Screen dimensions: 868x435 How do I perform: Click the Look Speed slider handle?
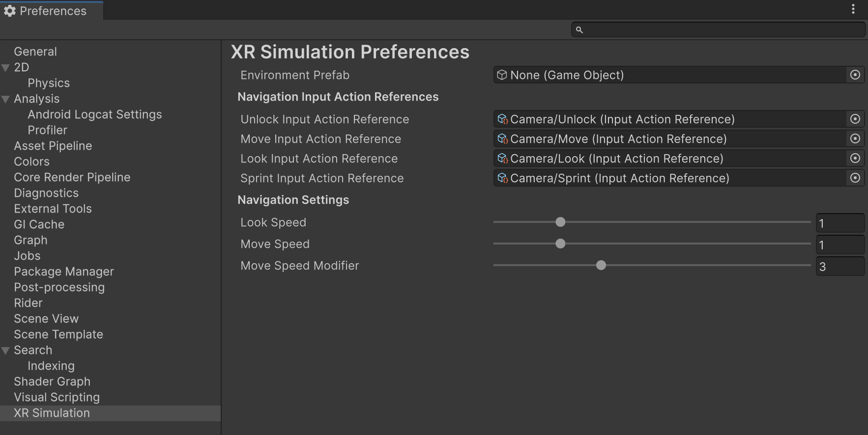pos(560,222)
